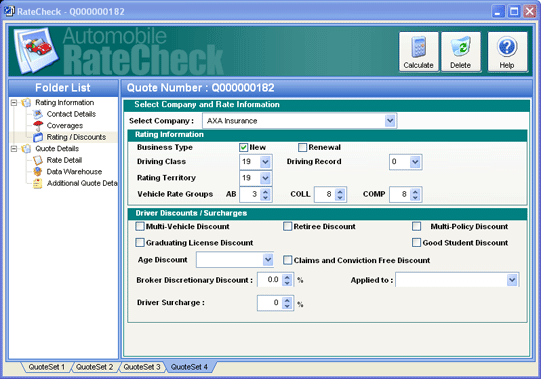
Task: Select Rating / Discounts tree item
Action: tap(76, 137)
